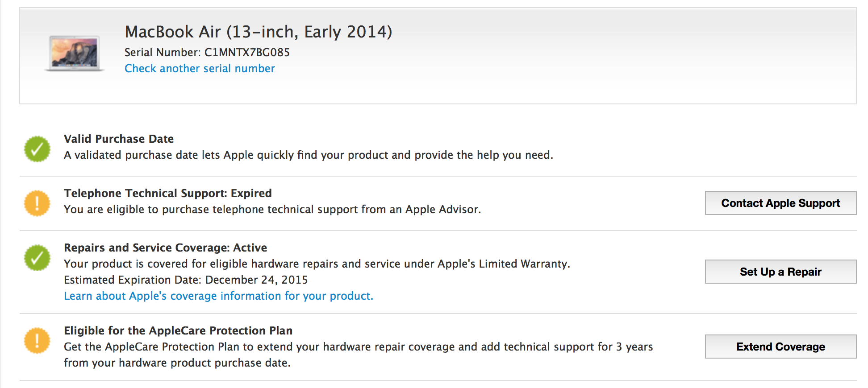Click the eligible to purchase telephone support text
This screenshot has height=388, width=868.
pos(272,210)
